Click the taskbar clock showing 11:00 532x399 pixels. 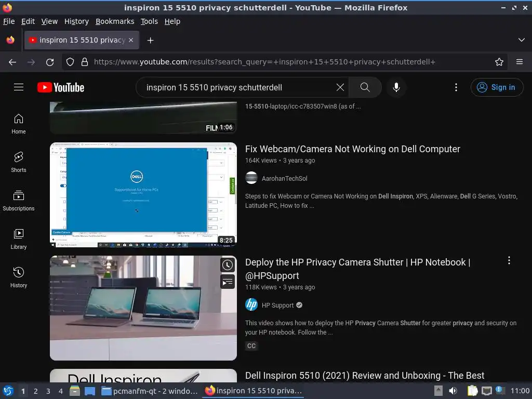(x=520, y=391)
